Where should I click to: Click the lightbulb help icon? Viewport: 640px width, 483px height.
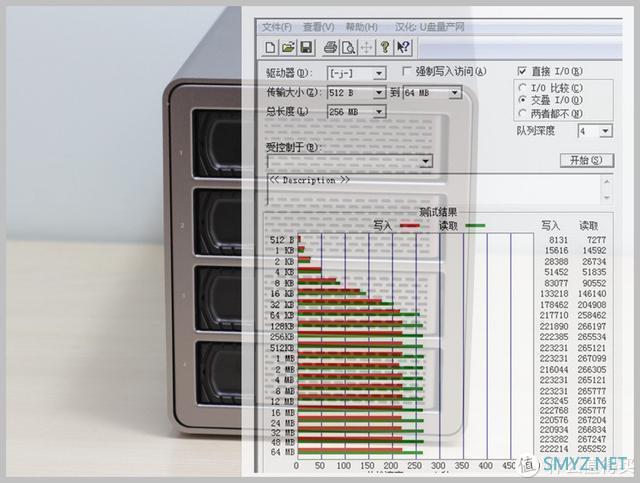384,47
